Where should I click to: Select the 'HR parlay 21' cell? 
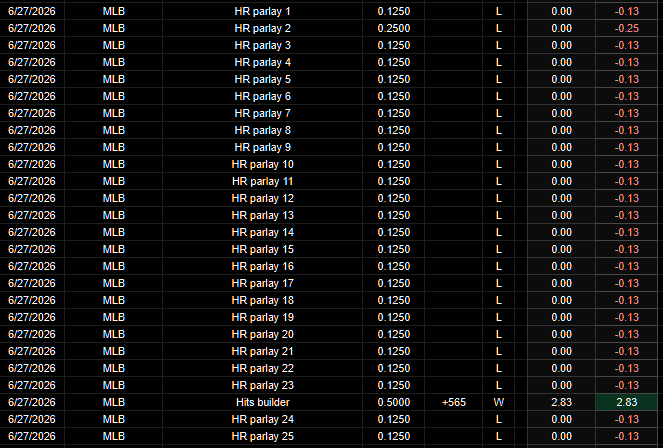(x=262, y=351)
